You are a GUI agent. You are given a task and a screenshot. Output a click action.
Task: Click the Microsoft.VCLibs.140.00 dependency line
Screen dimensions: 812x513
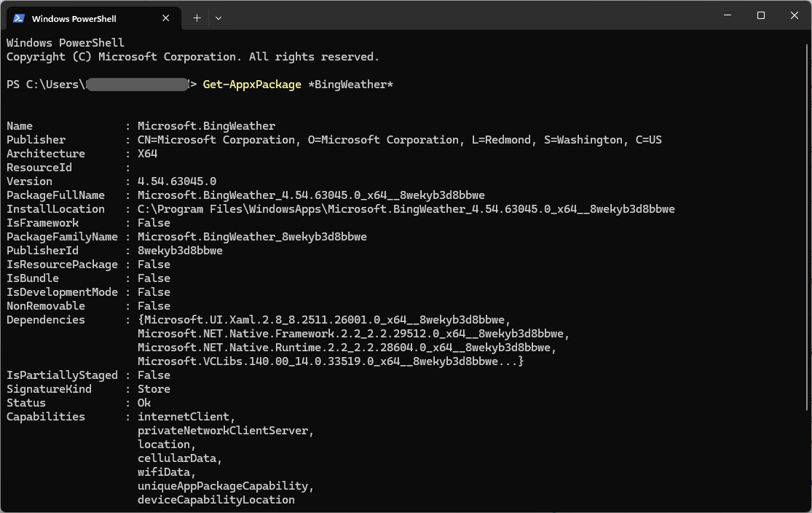(331, 361)
